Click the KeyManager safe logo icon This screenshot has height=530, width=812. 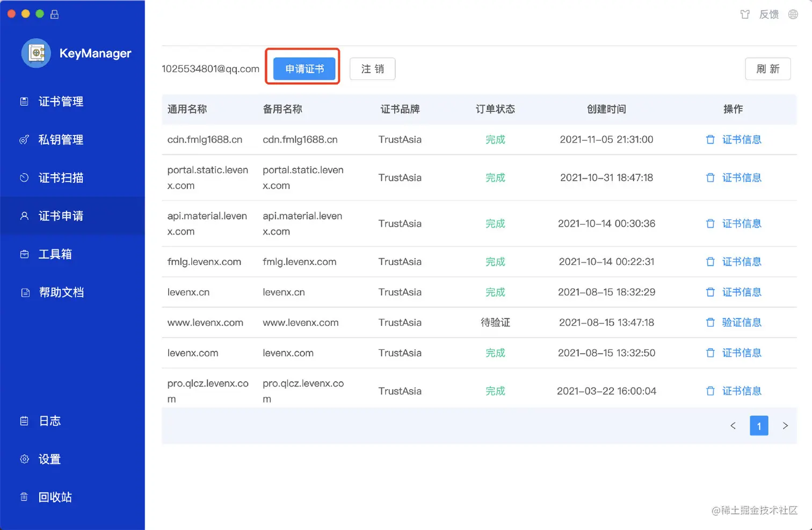click(x=36, y=53)
